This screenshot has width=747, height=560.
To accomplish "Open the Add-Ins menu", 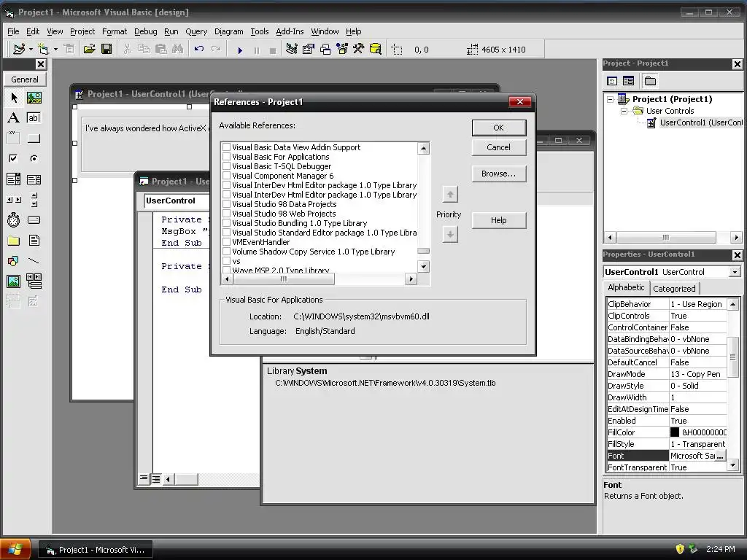I will pos(290,31).
